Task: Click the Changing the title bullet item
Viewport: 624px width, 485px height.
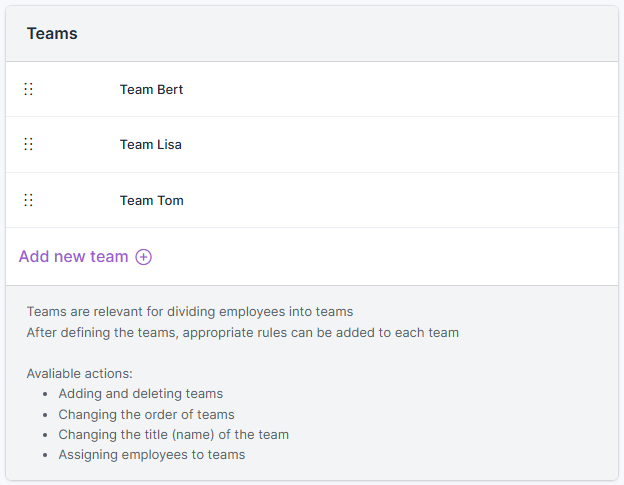Action: [x=173, y=434]
